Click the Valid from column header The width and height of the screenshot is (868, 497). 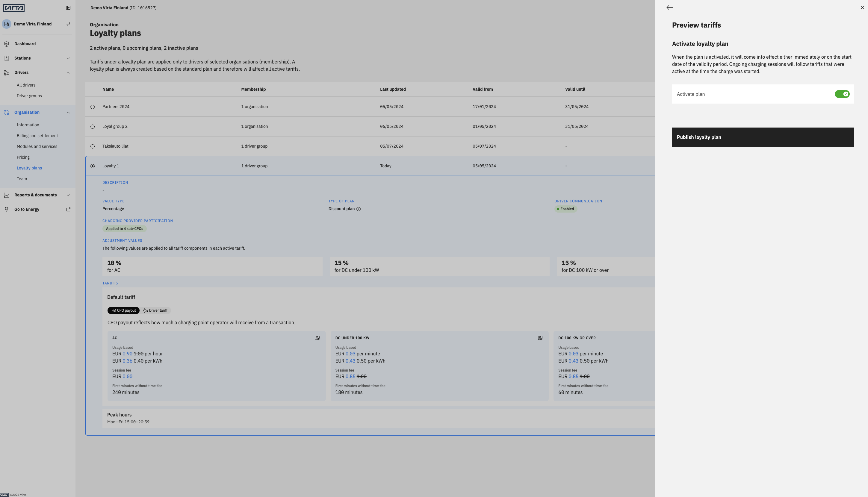483,89
